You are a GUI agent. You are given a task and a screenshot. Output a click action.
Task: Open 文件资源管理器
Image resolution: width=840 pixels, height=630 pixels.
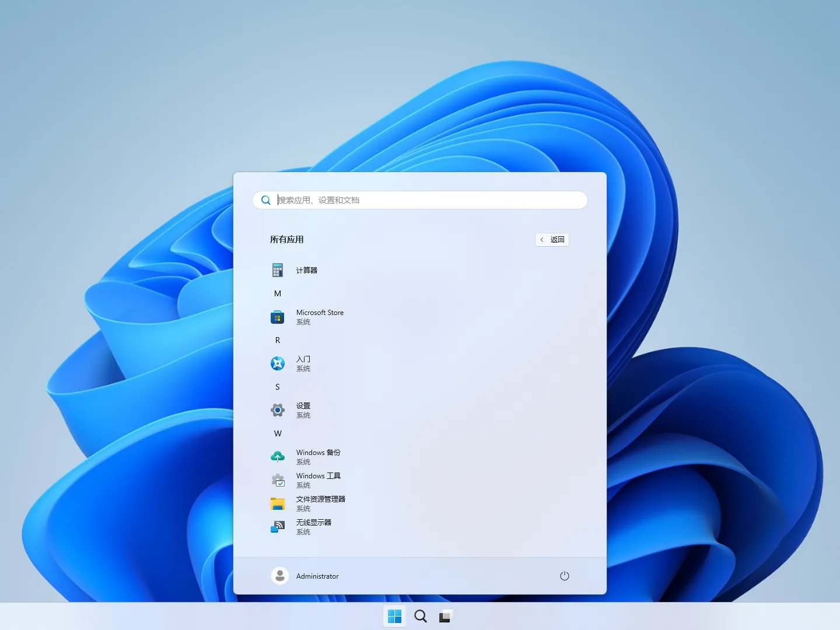coord(320,503)
